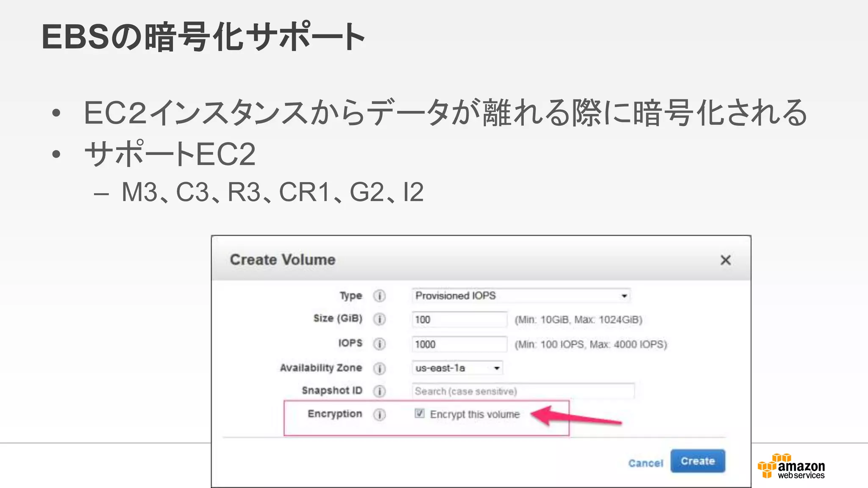Click the '(Min: 10GiB, Max: 1024GiB)' hint text

coord(579,320)
